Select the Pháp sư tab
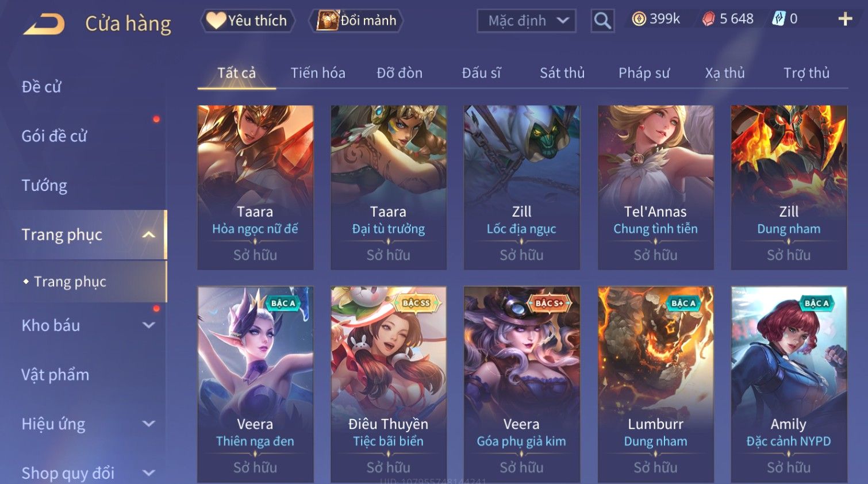The width and height of the screenshot is (868, 484). point(644,73)
